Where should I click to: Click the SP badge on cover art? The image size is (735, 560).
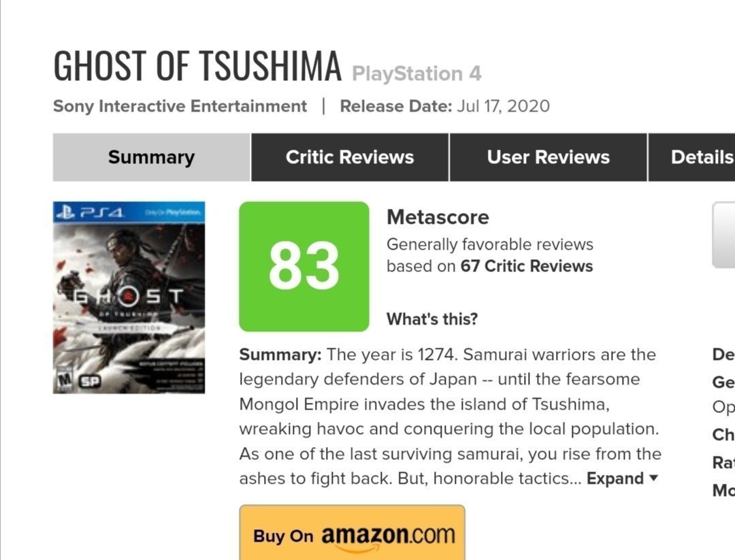(x=89, y=382)
